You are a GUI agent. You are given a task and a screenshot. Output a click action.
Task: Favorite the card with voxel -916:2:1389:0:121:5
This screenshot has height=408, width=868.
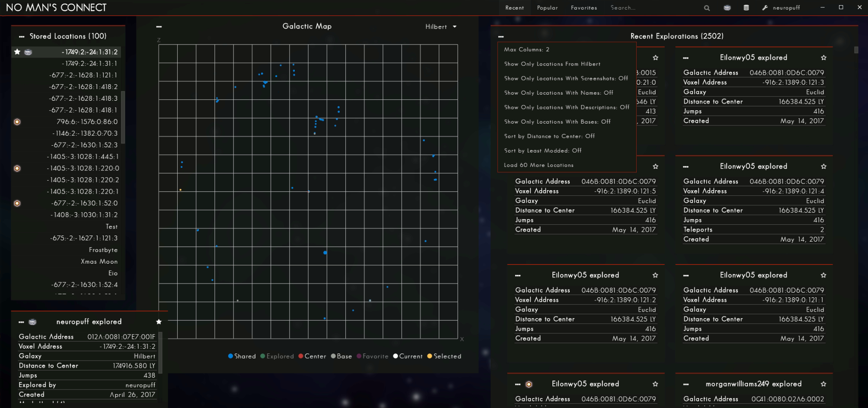[655, 166]
